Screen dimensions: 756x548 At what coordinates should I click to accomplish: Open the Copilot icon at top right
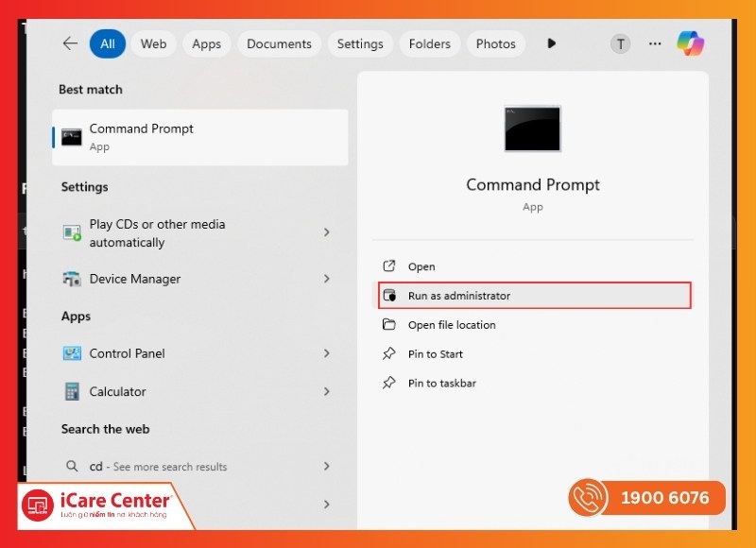click(692, 43)
